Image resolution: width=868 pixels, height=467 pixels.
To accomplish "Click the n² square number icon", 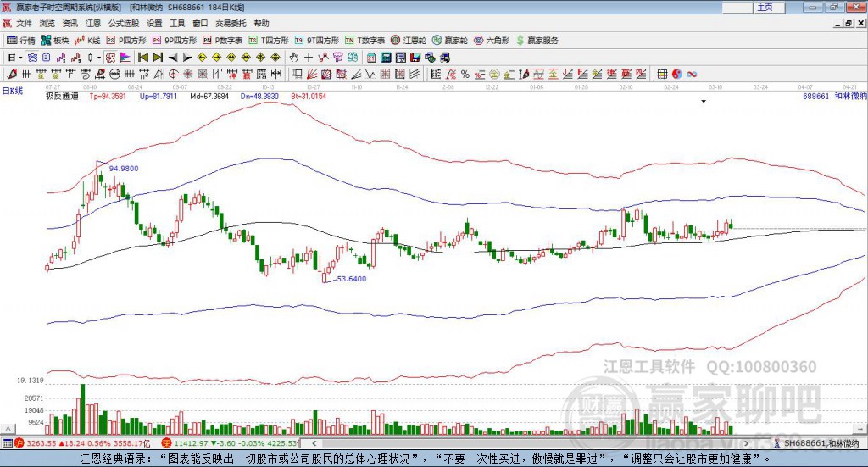I will [x=144, y=74].
